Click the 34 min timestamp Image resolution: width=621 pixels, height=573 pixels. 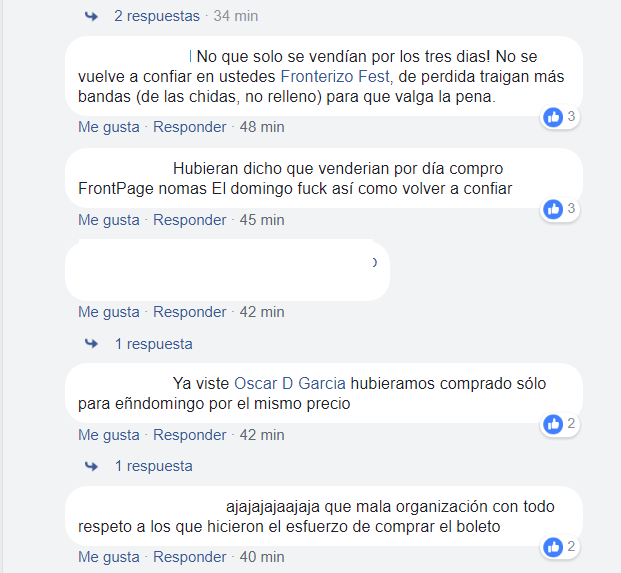236,16
